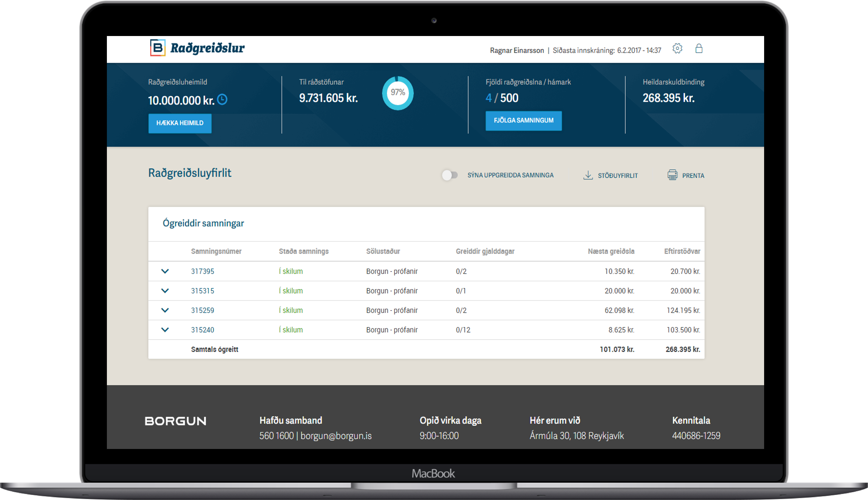The width and height of the screenshot is (868, 500).
Task: Click the footer Kennitala 440686-1259
Action: [x=696, y=436]
